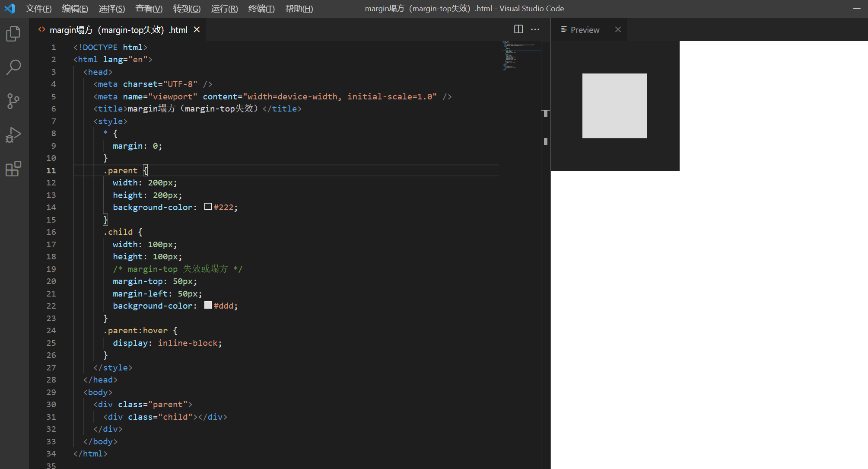The image size is (868, 469).
Task: Open the Search view icon
Action: coord(13,67)
